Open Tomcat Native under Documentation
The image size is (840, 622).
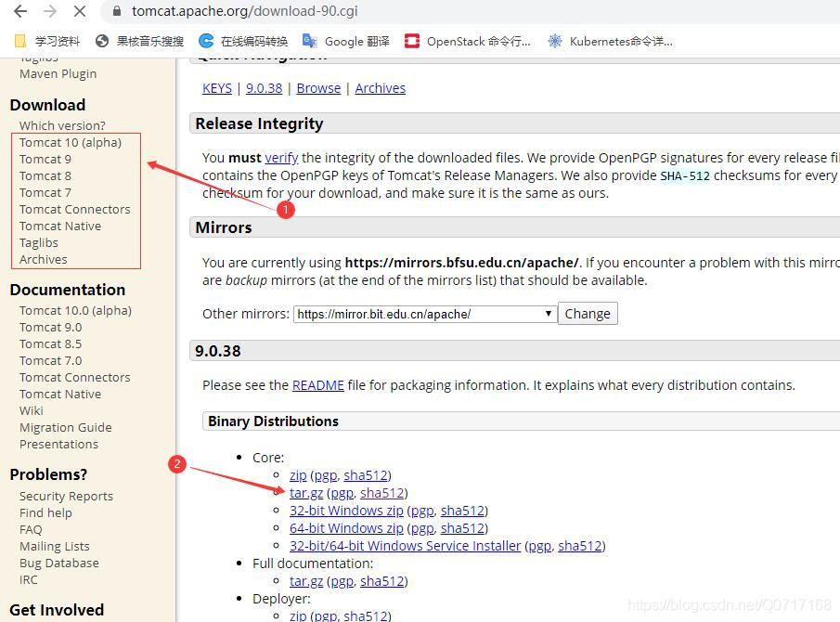pos(60,395)
